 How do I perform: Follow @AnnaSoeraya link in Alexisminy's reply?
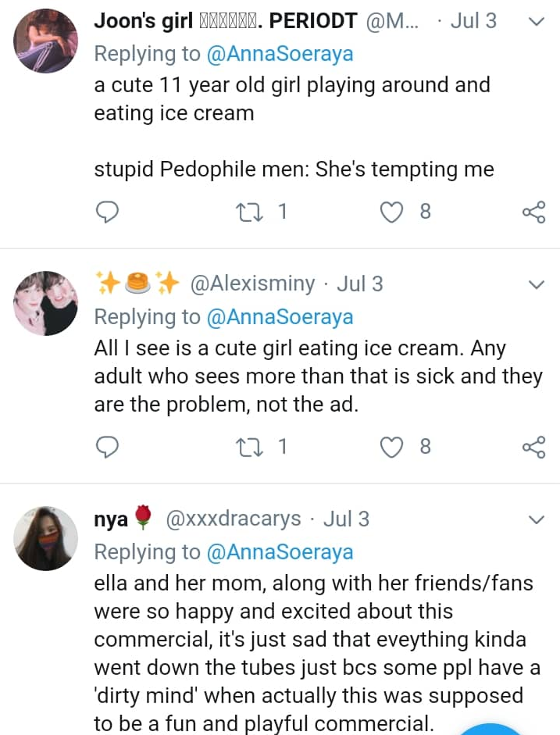[280, 316]
